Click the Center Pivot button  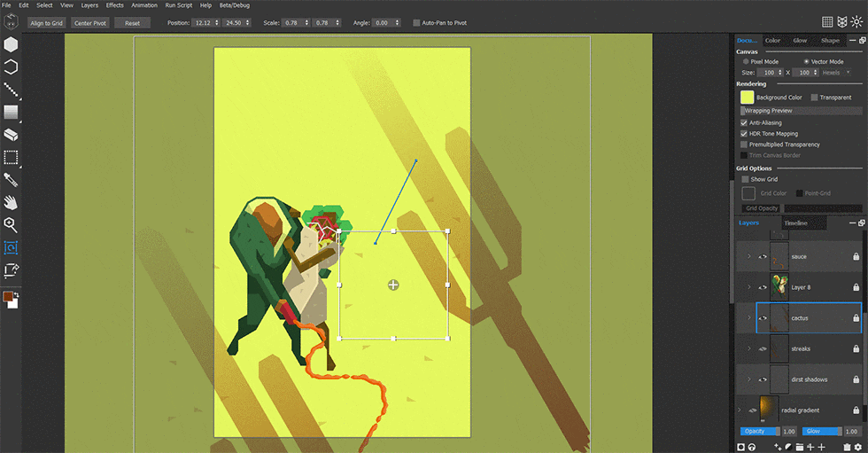[90, 23]
